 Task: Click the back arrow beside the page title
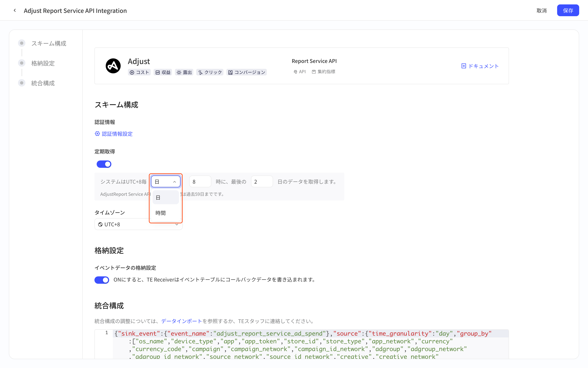coord(15,10)
